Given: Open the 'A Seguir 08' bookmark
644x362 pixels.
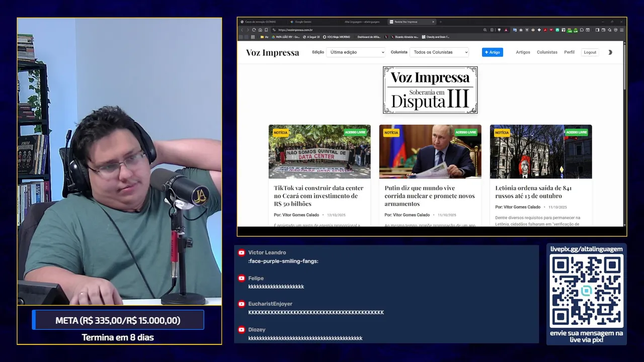Looking at the screenshot, I should [x=311, y=37].
